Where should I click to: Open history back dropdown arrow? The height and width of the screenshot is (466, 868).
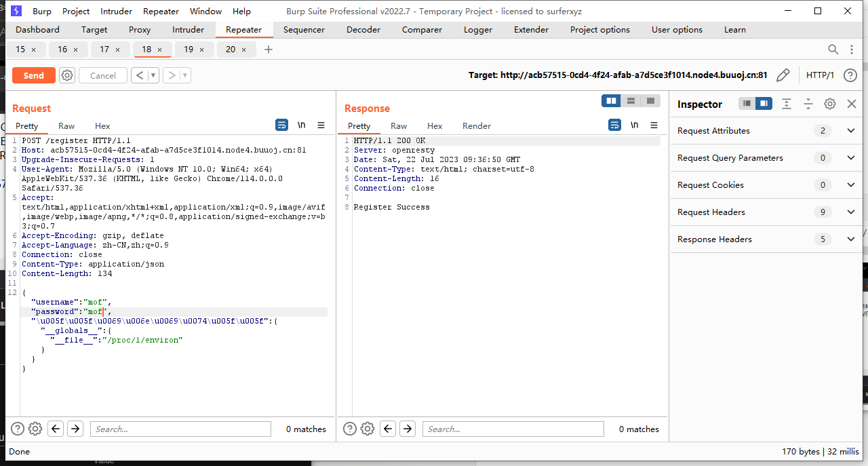tap(154, 75)
